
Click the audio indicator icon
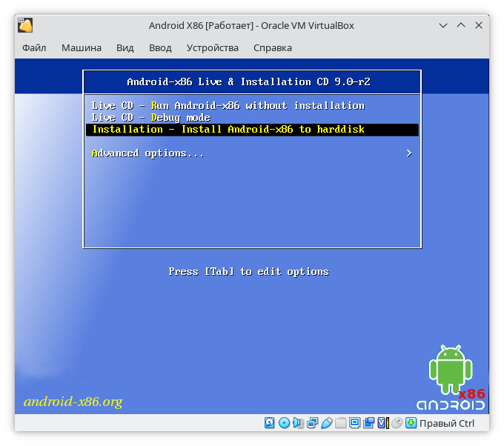[x=299, y=423]
